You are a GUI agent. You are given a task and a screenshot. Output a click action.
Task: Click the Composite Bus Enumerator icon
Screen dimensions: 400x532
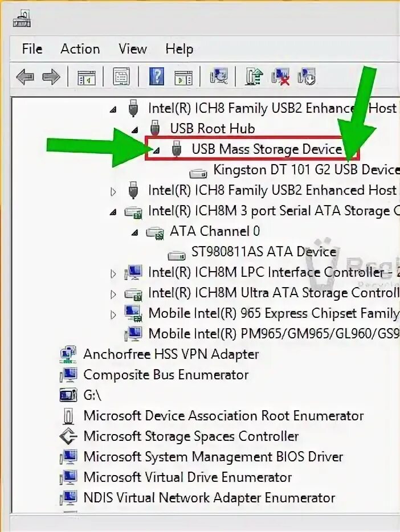68,375
